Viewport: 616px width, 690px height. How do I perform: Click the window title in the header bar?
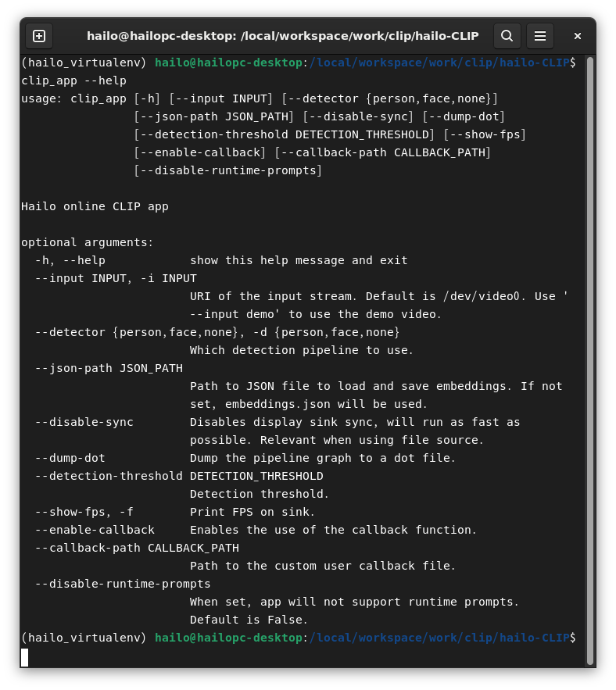point(282,36)
